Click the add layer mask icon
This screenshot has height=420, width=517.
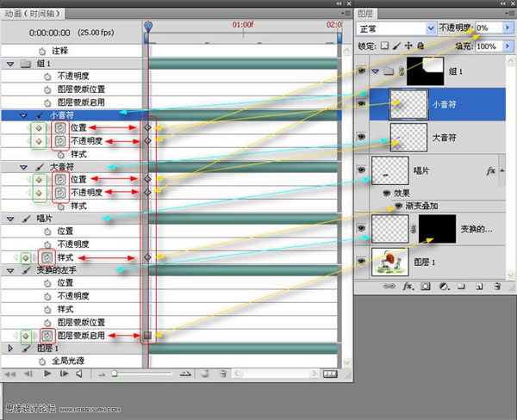click(x=426, y=287)
